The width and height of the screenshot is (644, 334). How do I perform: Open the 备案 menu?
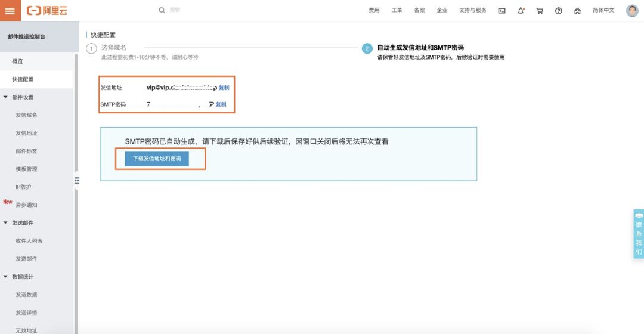(x=419, y=10)
